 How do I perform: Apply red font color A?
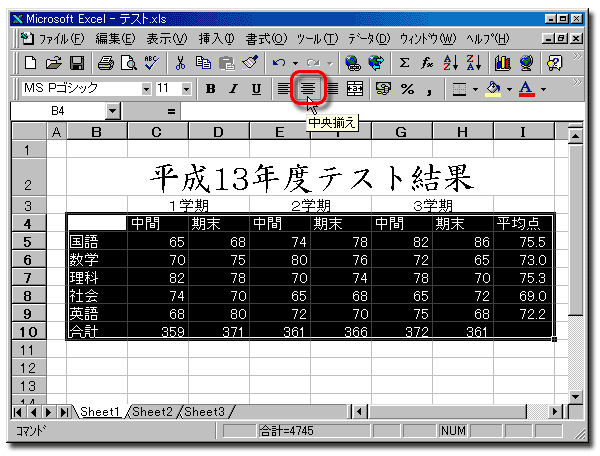tap(527, 89)
